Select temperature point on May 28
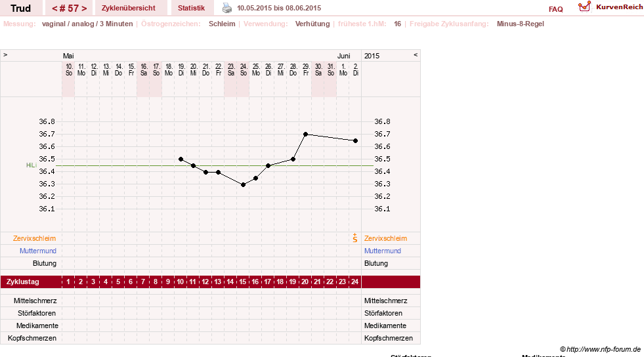The height and width of the screenshot is (357, 644). coord(293,159)
